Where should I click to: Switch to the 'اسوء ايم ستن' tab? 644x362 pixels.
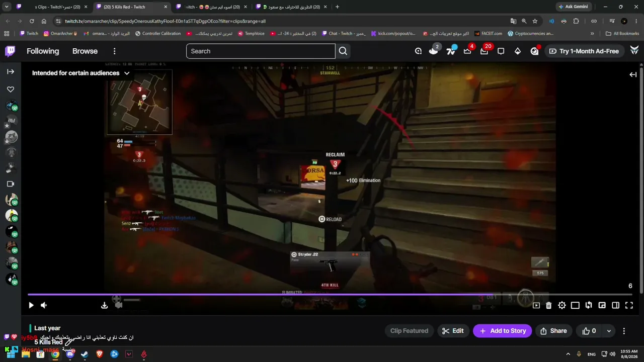[x=211, y=7]
